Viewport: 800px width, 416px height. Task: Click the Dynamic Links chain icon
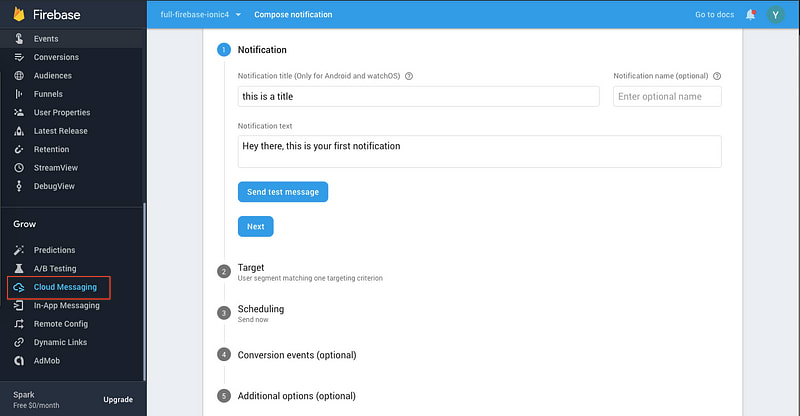pos(19,342)
